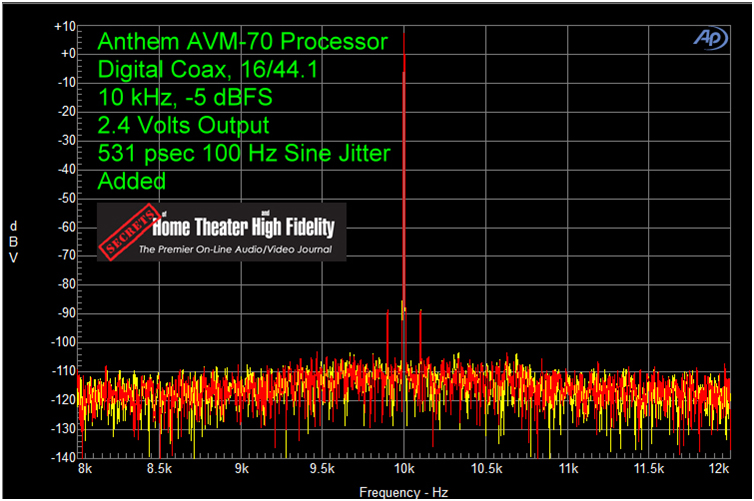Click the -40 dBV axis label
The image size is (754, 501).
pyautogui.click(x=67, y=169)
